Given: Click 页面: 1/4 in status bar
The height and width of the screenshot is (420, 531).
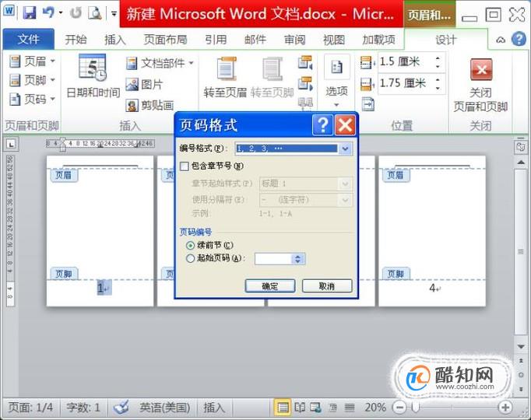Looking at the screenshot, I should pos(30,407).
